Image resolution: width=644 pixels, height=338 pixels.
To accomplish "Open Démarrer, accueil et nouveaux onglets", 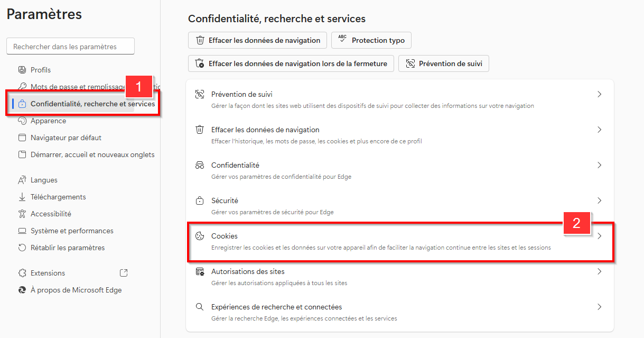I will [x=92, y=154].
